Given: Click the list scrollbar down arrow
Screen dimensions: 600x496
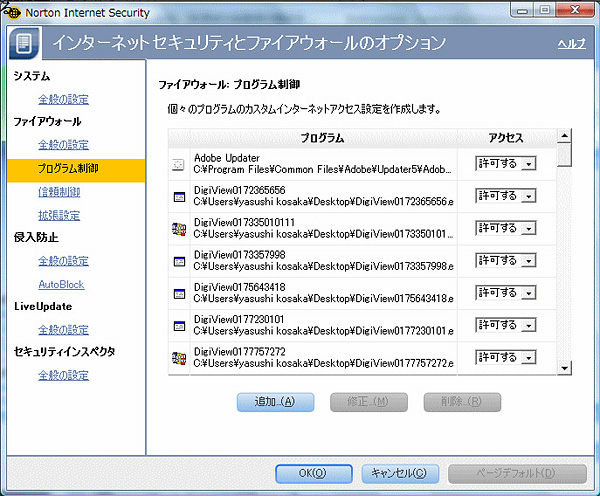Looking at the screenshot, I should point(564,368).
